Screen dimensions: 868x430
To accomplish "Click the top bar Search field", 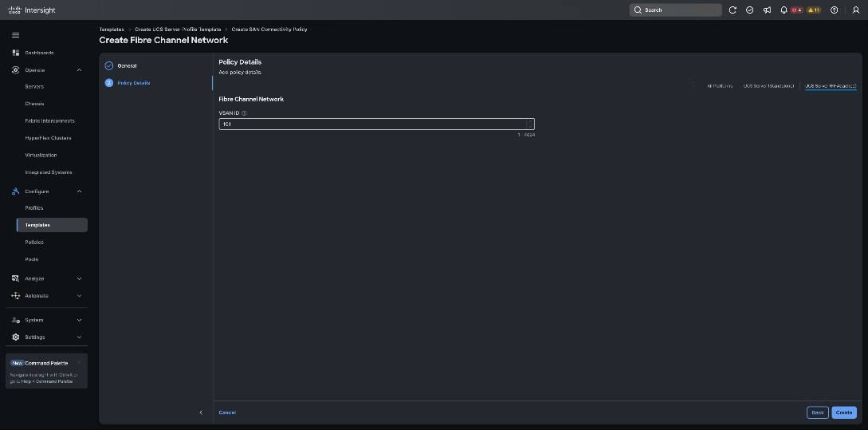I will (675, 10).
